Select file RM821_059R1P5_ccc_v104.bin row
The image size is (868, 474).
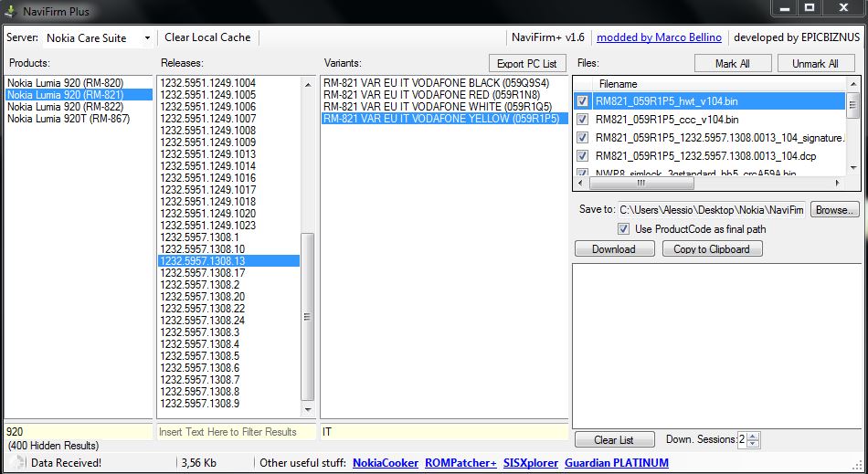710,120
